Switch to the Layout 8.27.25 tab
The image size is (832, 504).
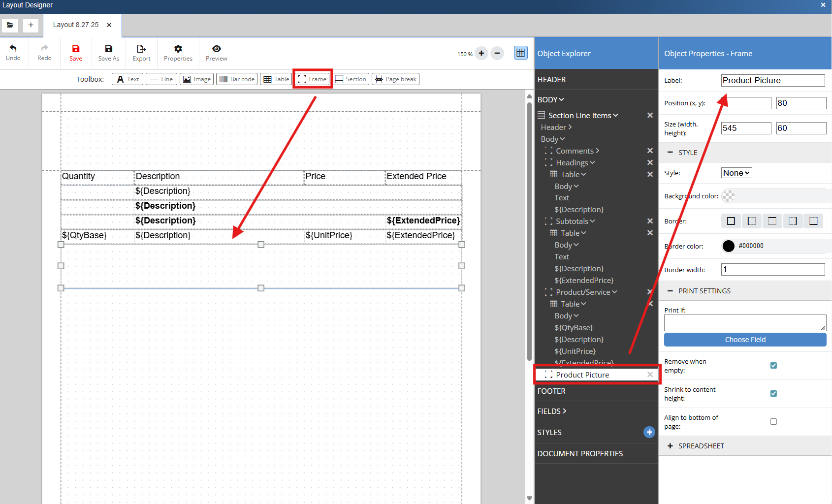(x=76, y=25)
